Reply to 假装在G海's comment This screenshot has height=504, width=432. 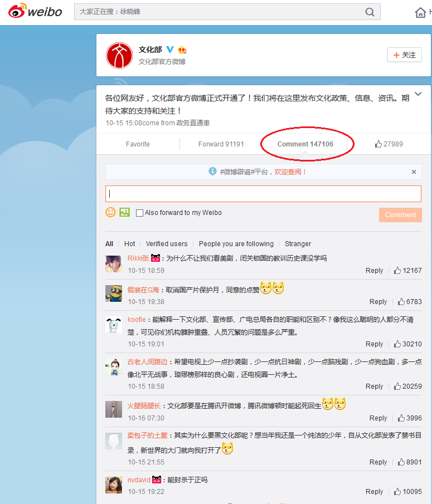click(x=378, y=301)
